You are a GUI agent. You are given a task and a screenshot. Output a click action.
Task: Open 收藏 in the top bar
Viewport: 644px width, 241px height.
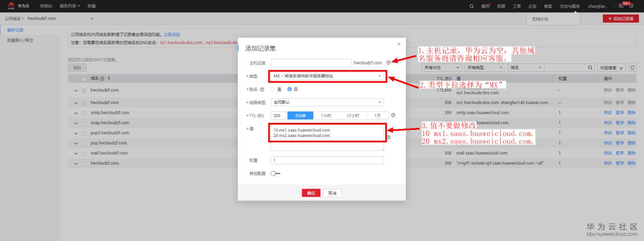(91, 6)
